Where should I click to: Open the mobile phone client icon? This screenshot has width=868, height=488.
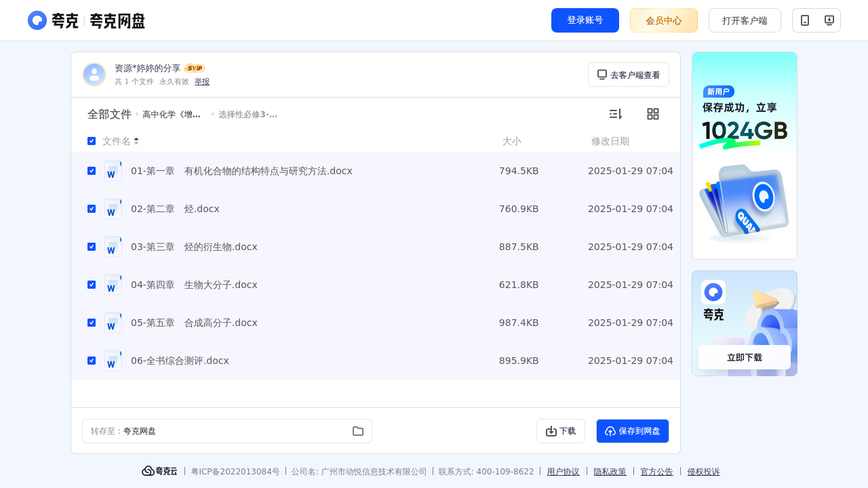click(805, 20)
